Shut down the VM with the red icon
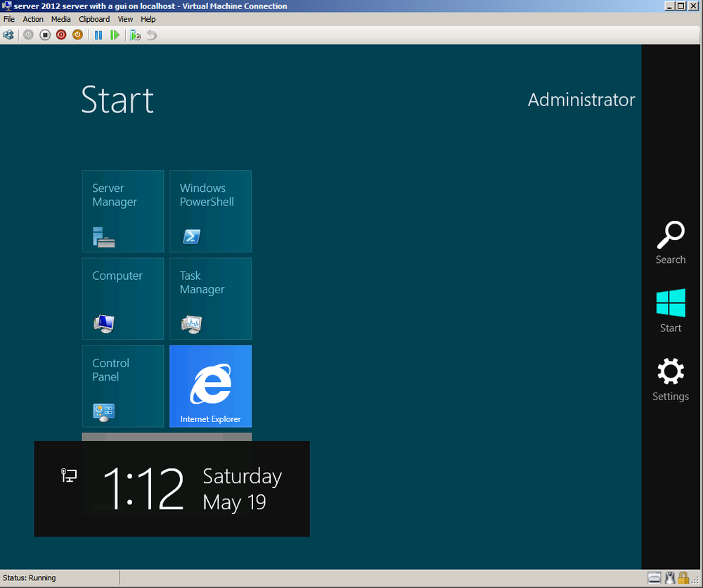The image size is (703, 588). pyautogui.click(x=61, y=35)
